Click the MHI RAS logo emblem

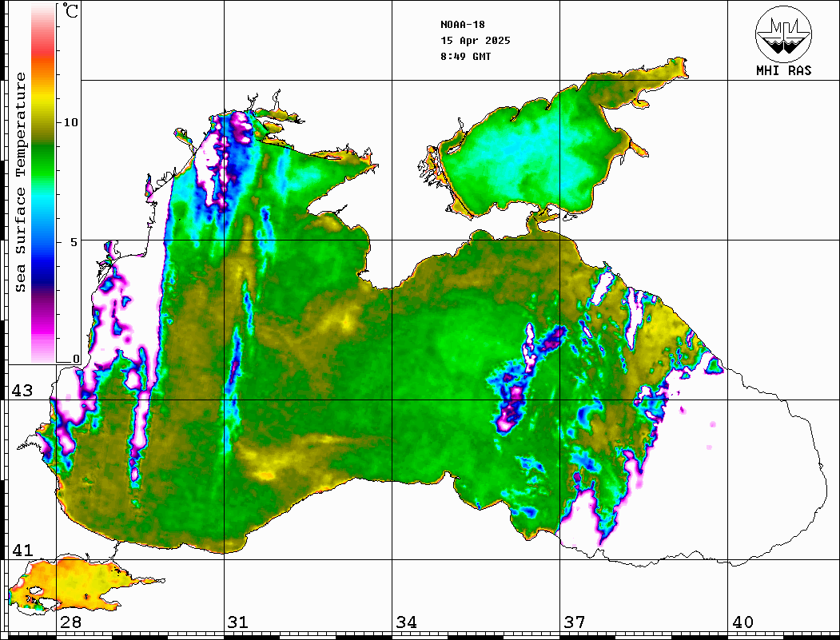[784, 34]
